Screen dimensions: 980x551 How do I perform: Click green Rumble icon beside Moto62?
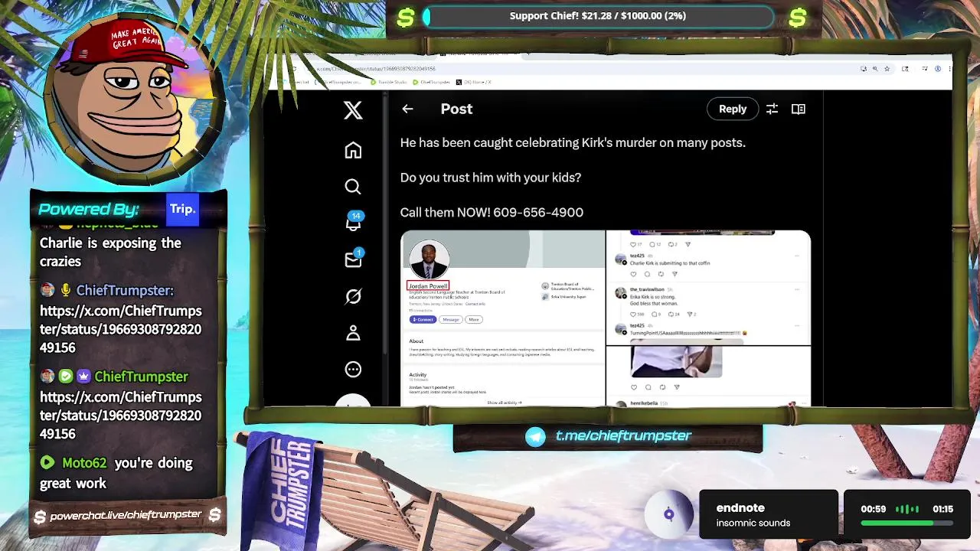(x=47, y=463)
